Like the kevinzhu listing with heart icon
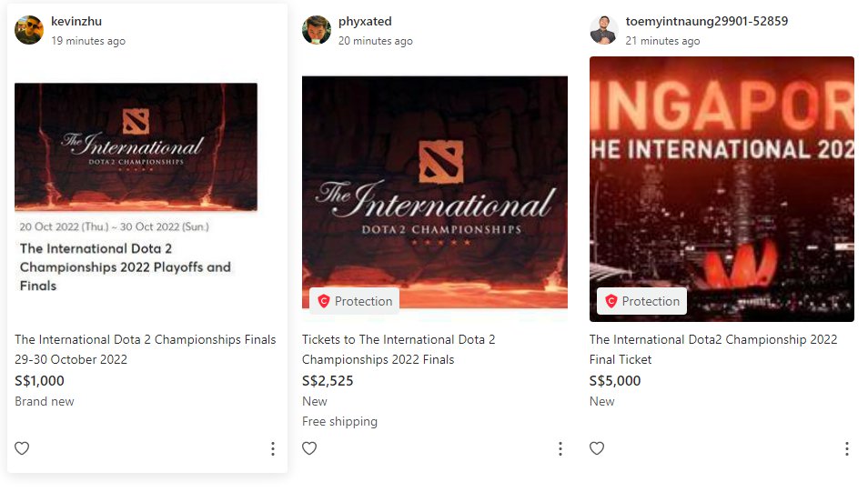 22,448
